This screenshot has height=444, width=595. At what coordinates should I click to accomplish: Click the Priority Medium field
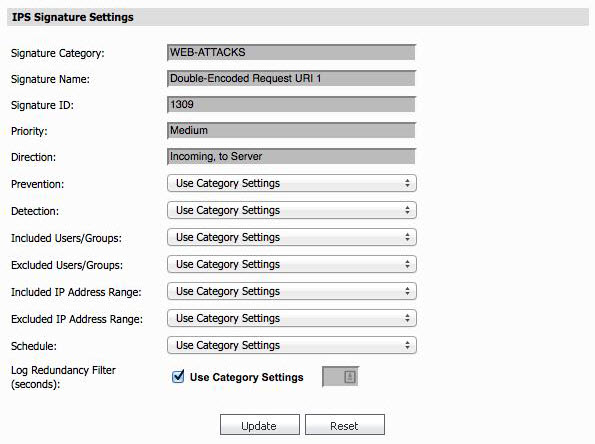(291, 131)
